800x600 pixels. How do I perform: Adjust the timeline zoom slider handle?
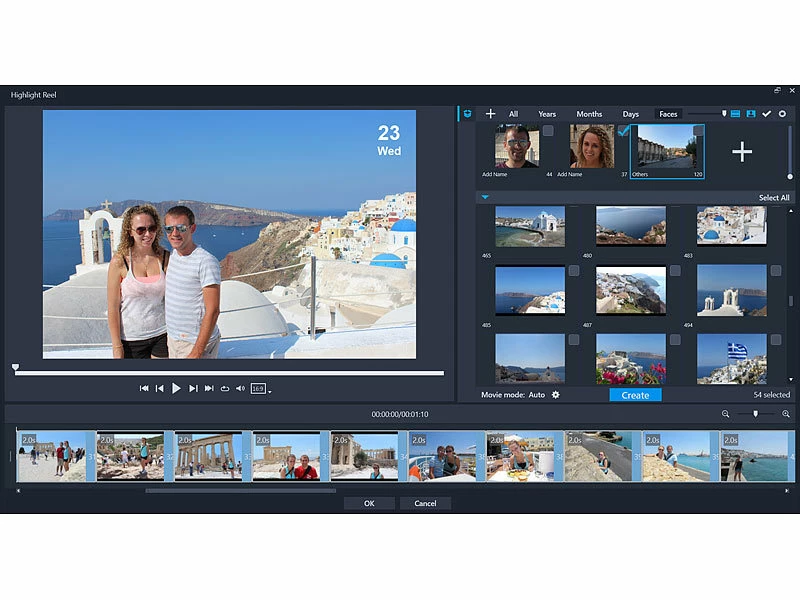pos(756,414)
